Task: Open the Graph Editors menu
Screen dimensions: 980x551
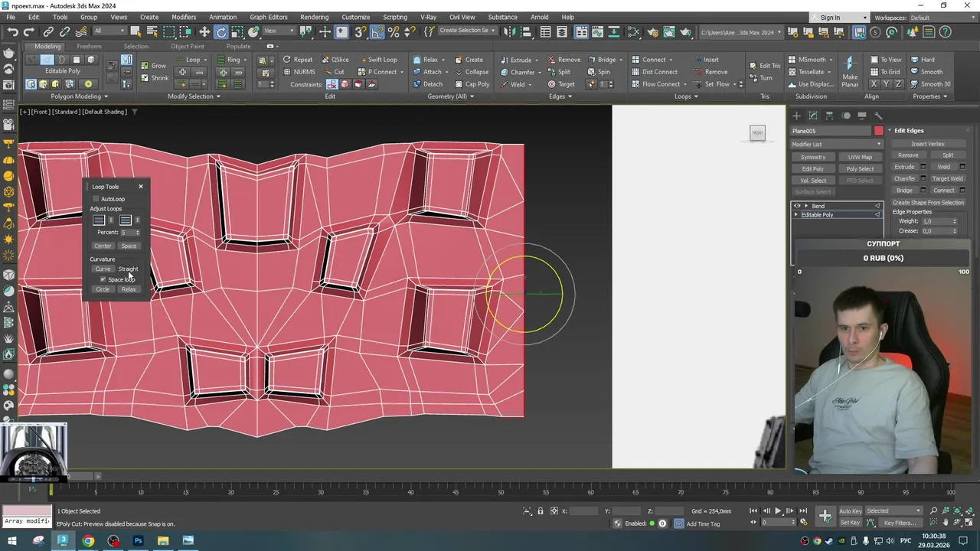Action: tap(268, 17)
